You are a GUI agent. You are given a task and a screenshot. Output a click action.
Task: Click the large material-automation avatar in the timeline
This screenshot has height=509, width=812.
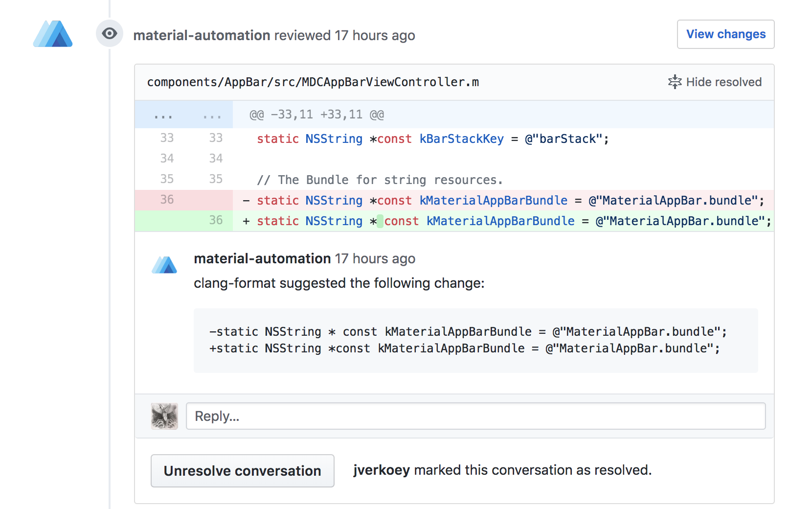pos(53,34)
